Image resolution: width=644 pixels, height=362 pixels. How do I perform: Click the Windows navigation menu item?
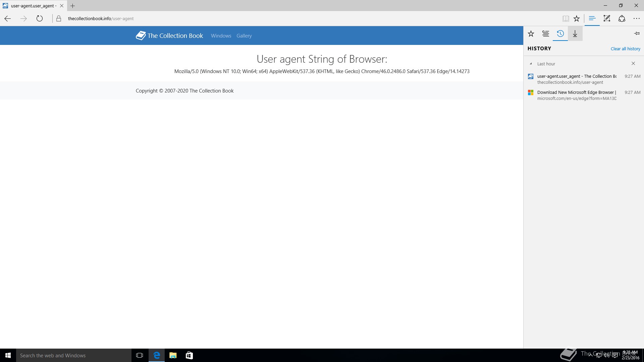[x=221, y=36]
